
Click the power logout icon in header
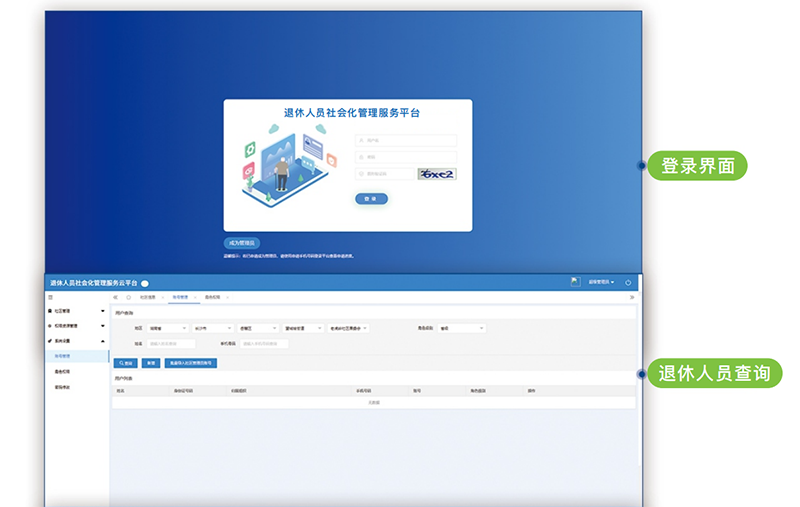click(x=628, y=283)
